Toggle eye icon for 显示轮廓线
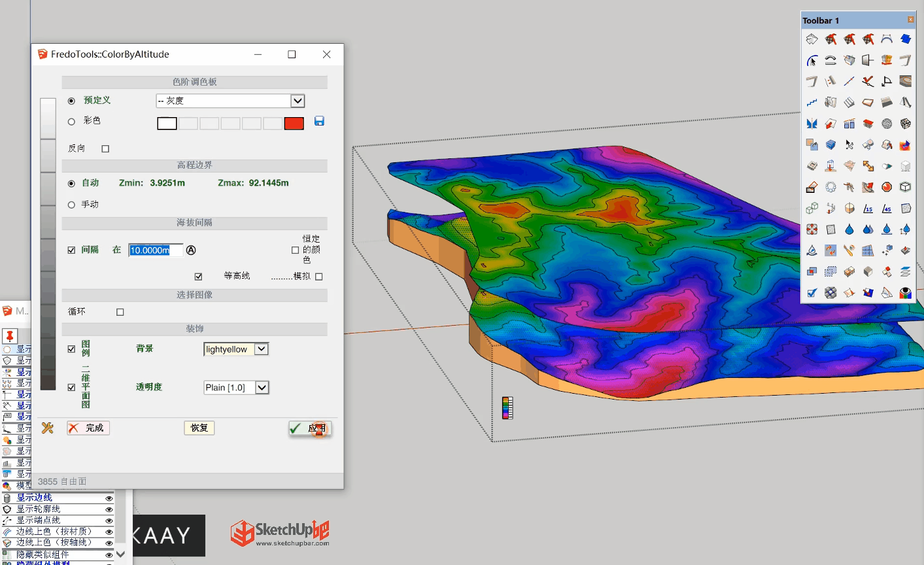 [x=109, y=509]
